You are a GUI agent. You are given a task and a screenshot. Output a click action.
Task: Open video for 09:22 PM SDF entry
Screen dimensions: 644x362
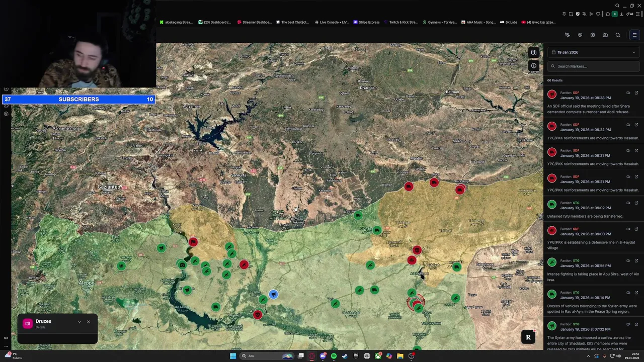(x=628, y=125)
